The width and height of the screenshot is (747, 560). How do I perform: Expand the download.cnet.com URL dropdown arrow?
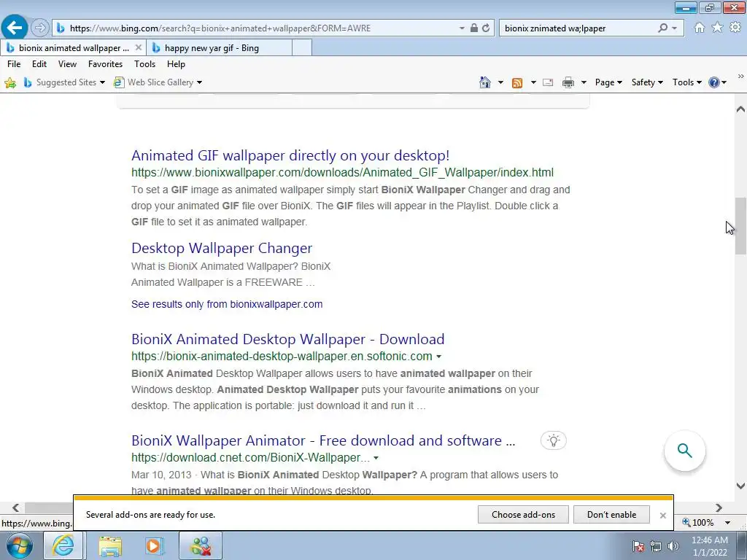(x=376, y=458)
